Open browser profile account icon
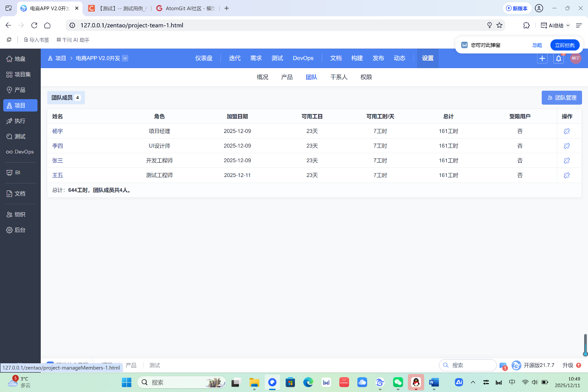The width and height of the screenshot is (588, 392). tap(539, 8)
